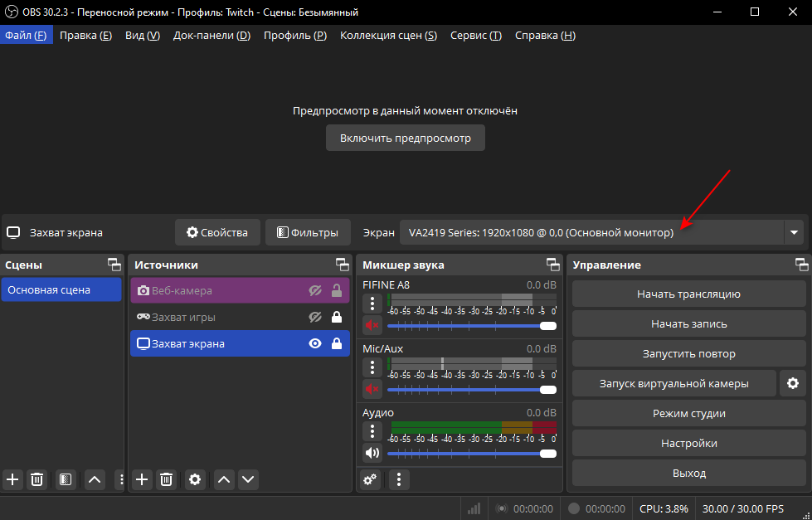Remove the selected source
The height and width of the screenshot is (520, 812).
(166, 479)
